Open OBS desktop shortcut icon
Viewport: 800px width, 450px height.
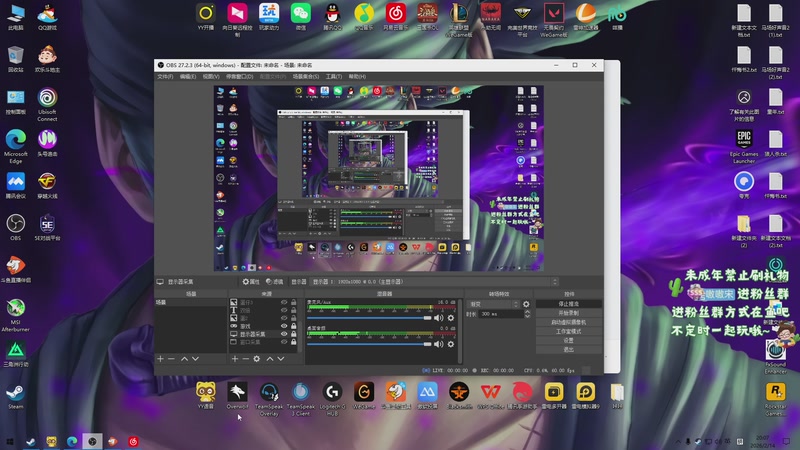pos(15,228)
